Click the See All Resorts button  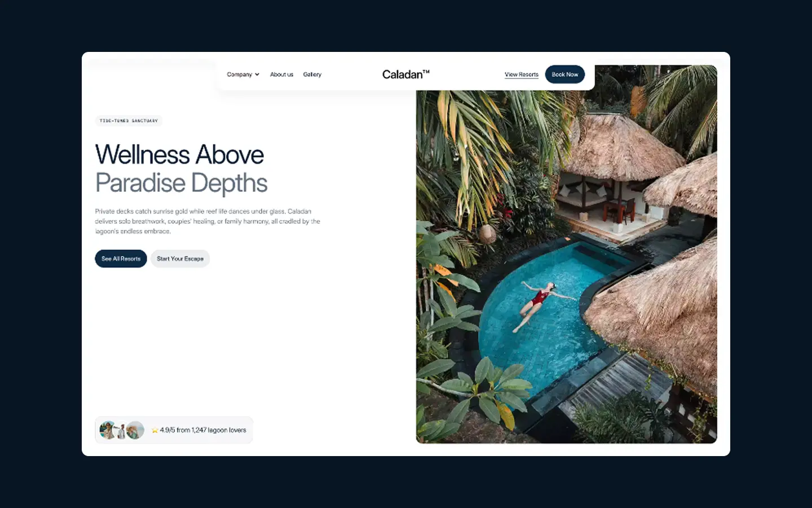pyautogui.click(x=121, y=259)
